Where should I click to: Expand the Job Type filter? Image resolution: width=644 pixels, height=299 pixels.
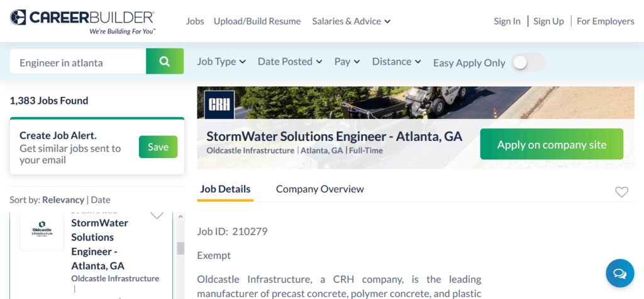coord(221,62)
